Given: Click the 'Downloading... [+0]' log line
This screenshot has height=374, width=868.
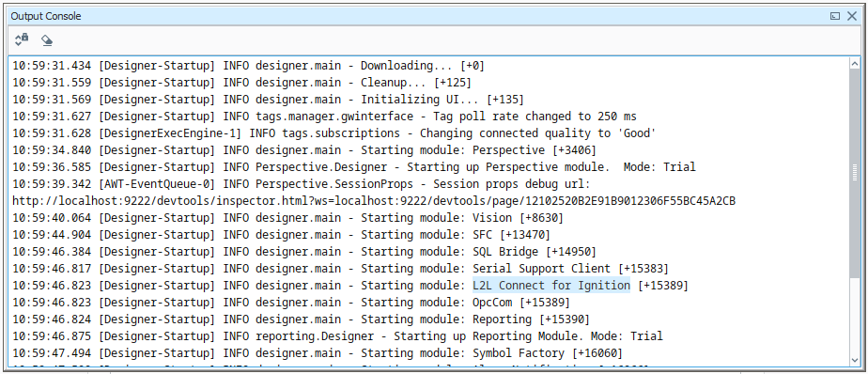Looking at the screenshot, I should [248, 66].
